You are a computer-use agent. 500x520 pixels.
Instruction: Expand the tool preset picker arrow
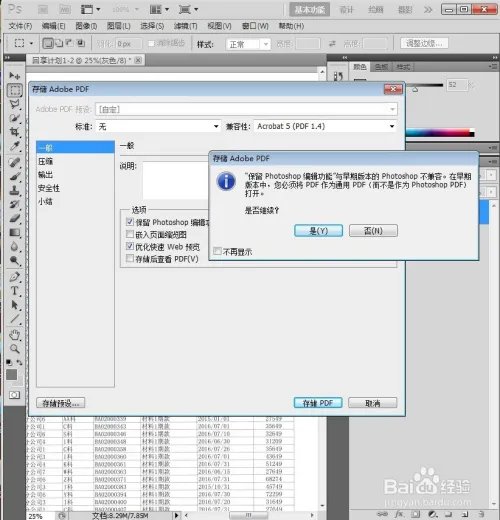point(31,43)
